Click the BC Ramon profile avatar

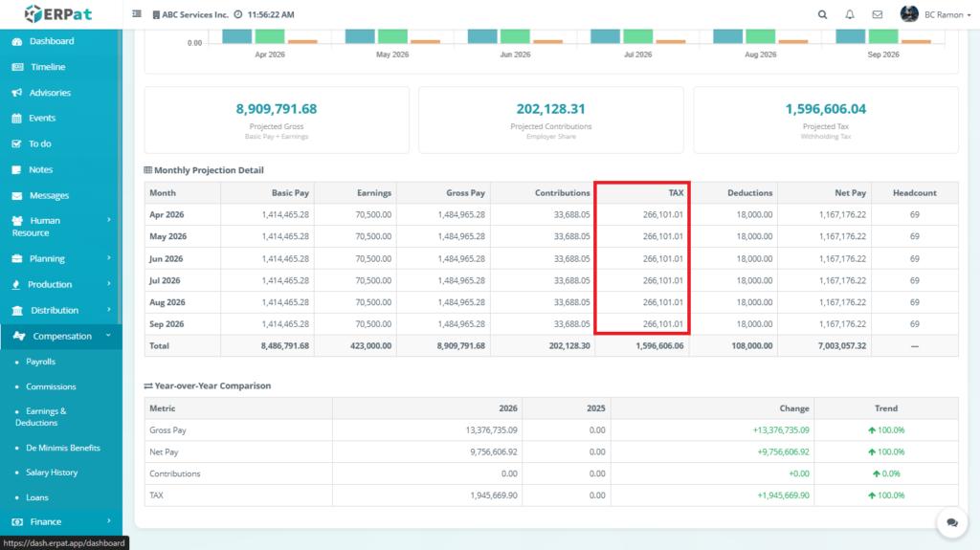point(909,14)
